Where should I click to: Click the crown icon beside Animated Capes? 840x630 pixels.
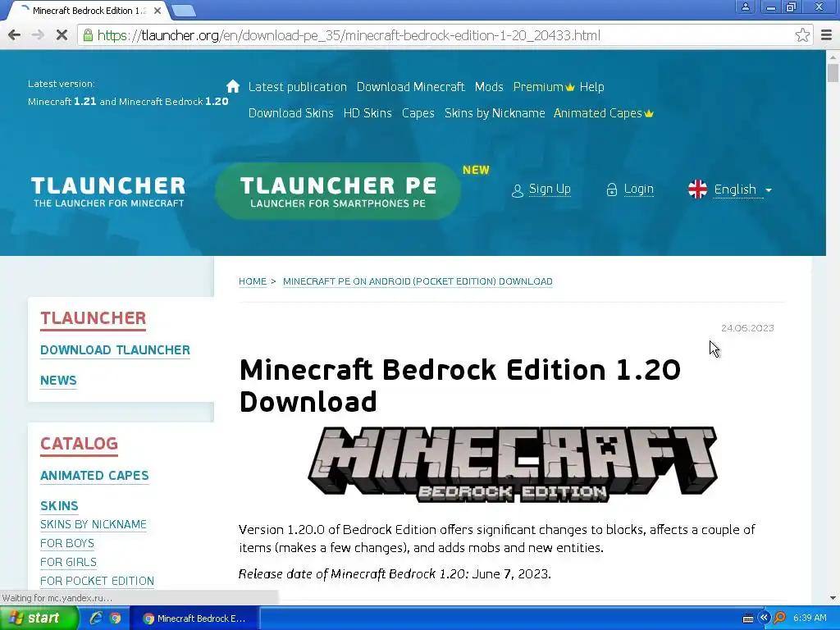[x=649, y=113]
